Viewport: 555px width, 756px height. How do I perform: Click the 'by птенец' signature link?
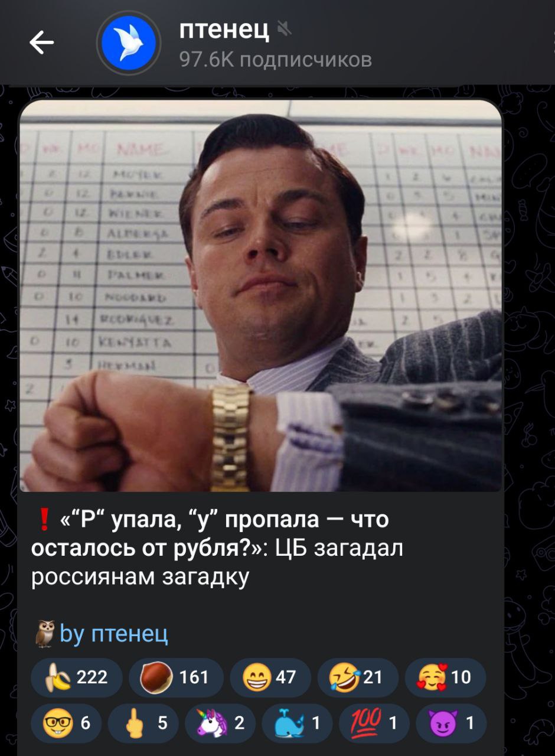click(x=114, y=634)
